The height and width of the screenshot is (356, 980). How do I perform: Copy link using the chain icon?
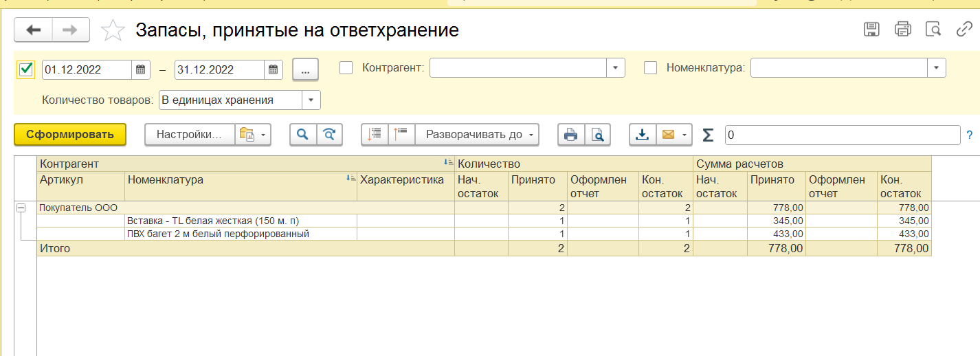pyautogui.click(x=964, y=29)
